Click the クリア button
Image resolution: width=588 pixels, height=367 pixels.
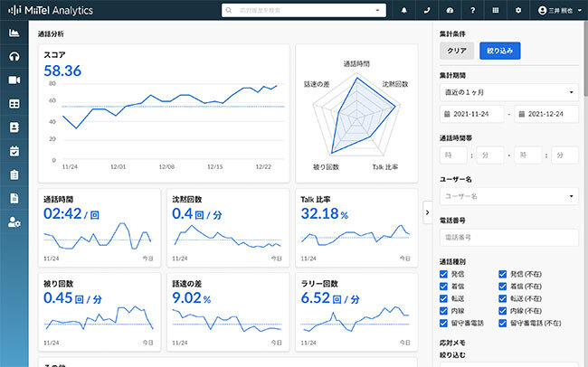457,51
